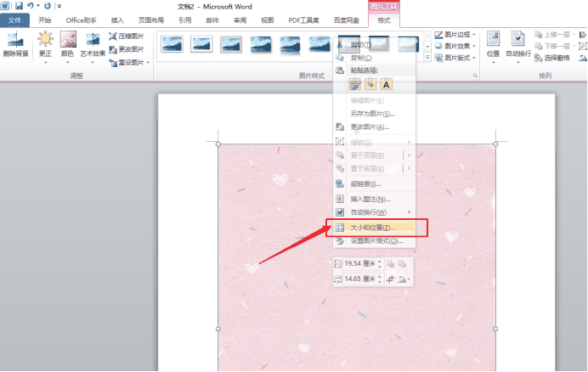Select Size and Position (大小和位置) menu item

[373, 228]
